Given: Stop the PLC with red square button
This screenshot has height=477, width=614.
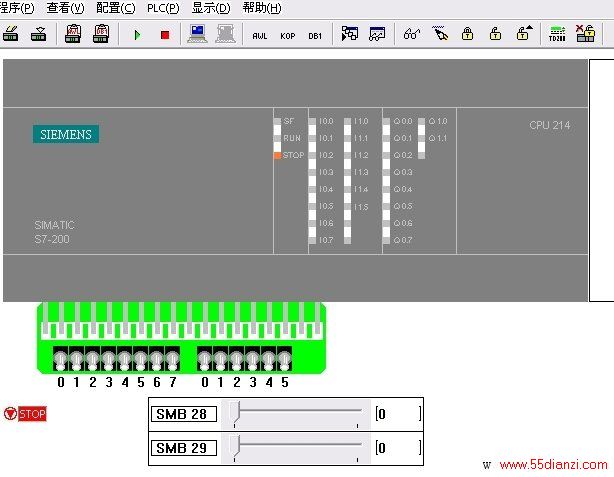Looking at the screenshot, I should (165, 35).
